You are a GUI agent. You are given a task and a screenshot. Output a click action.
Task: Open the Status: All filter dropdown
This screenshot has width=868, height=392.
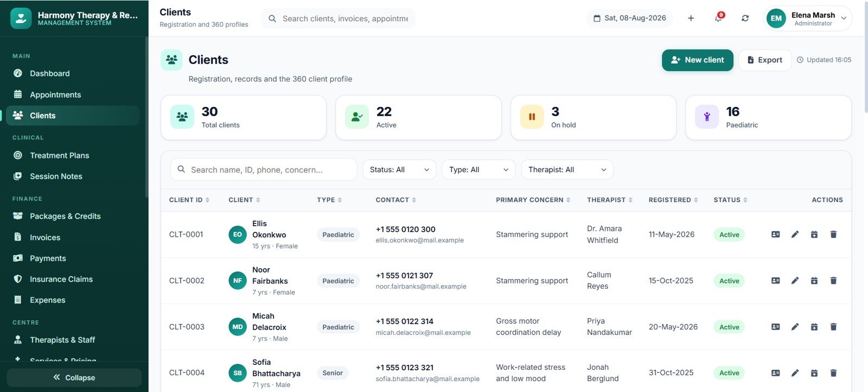coord(400,169)
